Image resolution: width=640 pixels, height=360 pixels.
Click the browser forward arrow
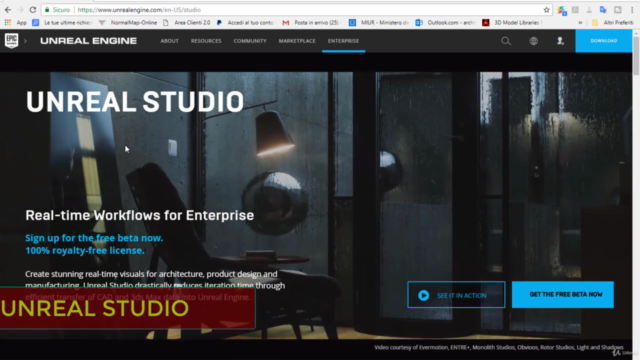[x=20, y=10]
